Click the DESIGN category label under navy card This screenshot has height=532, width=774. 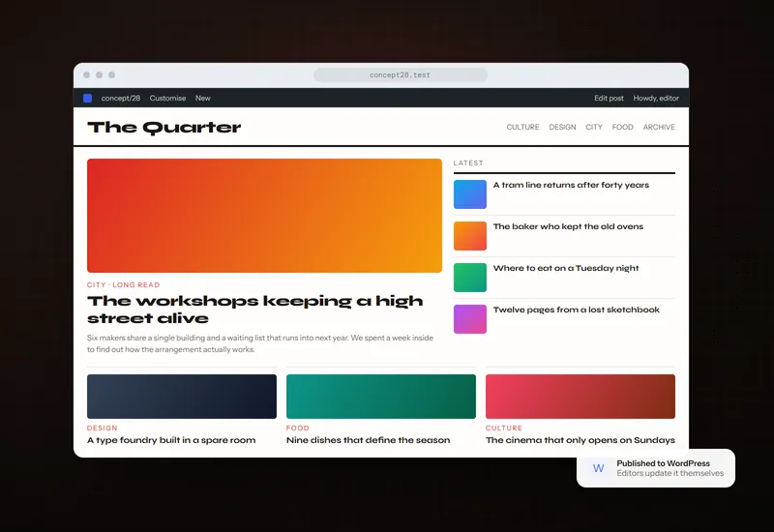pyautogui.click(x=103, y=428)
